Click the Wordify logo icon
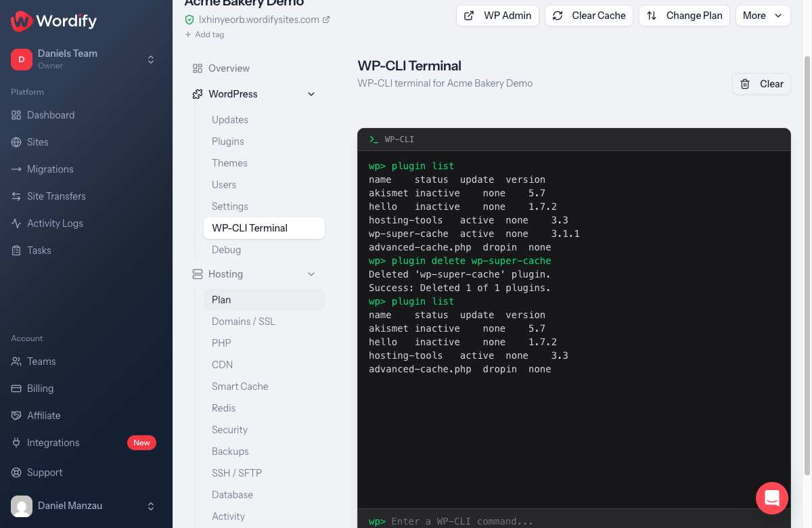This screenshot has height=528, width=812. (22, 21)
